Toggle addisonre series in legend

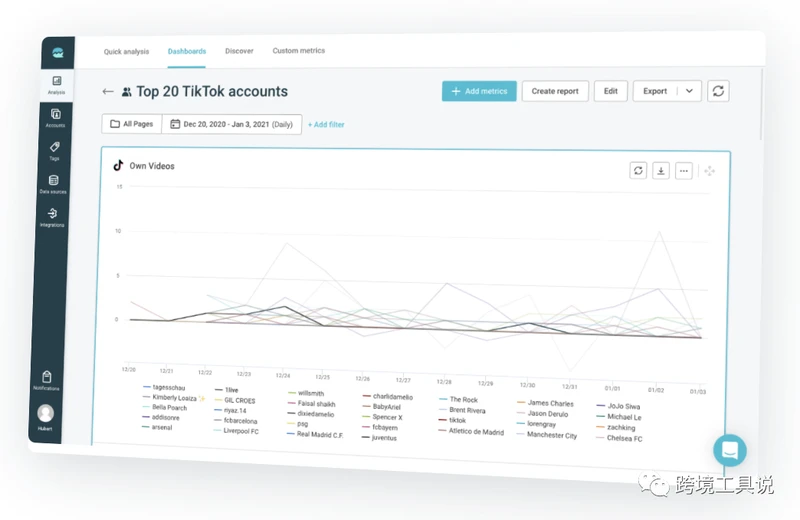161,417
